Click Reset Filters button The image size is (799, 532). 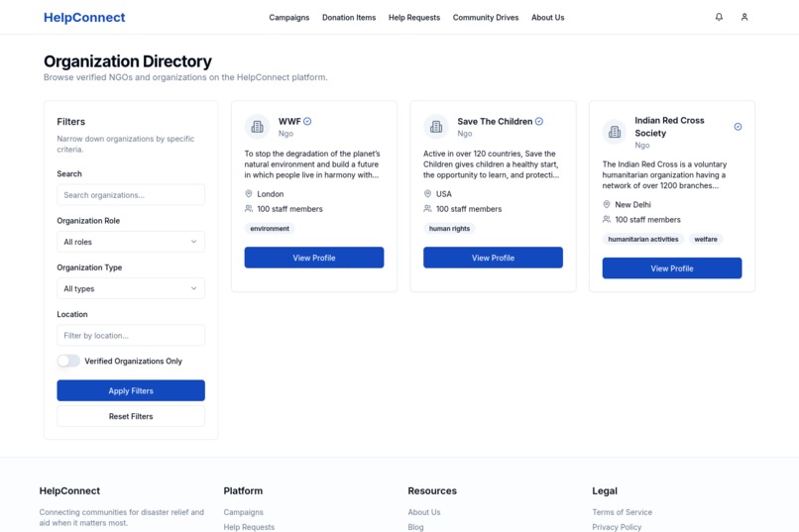[x=131, y=416]
